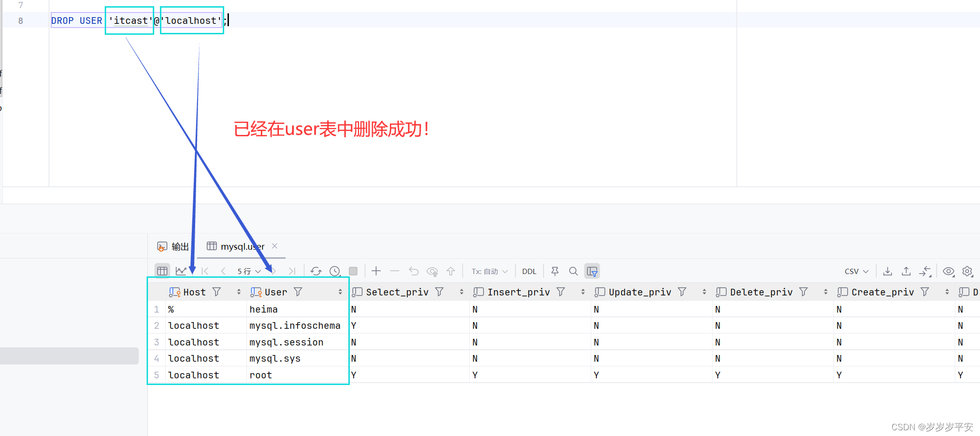Open the auto-refresh clock icon

335,271
